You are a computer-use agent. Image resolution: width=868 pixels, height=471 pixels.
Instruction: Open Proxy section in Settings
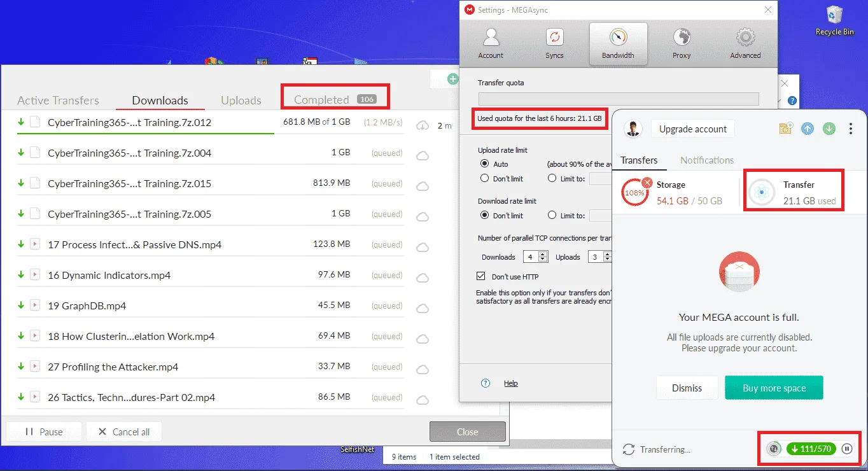[x=682, y=44]
